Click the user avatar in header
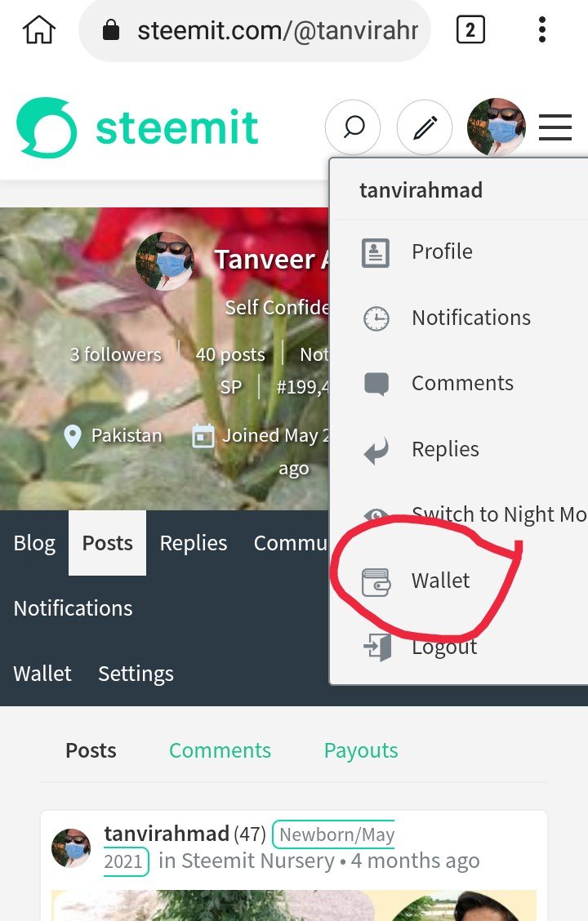Image resolution: width=588 pixels, height=921 pixels. pyautogui.click(x=496, y=127)
